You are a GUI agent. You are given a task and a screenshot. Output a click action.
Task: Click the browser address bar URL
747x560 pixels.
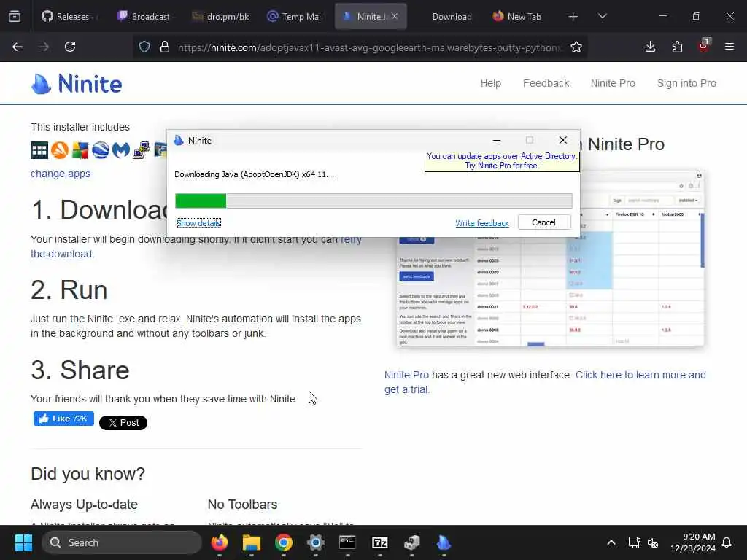coord(369,47)
